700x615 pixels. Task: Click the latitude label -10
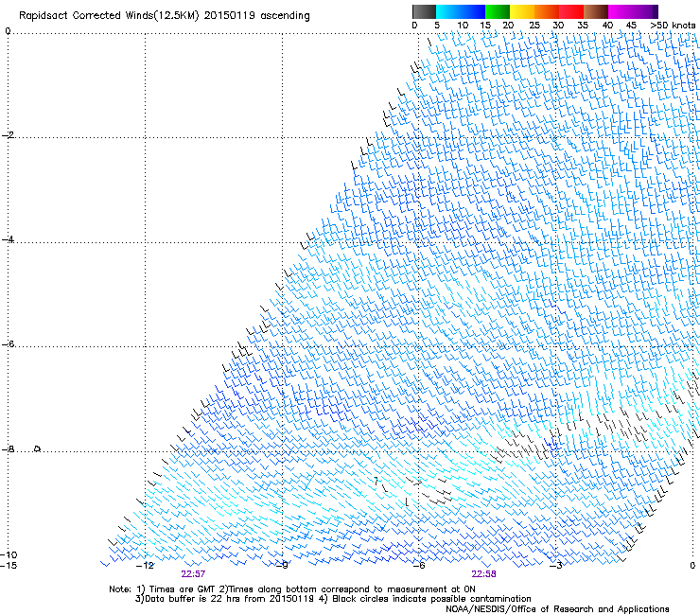[x=9, y=554]
